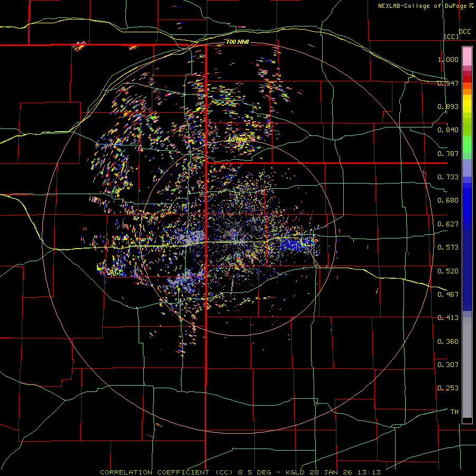Screen dimensions: 476x476
Task: Click the 0.360 legend value
Action: pos(448,342)
